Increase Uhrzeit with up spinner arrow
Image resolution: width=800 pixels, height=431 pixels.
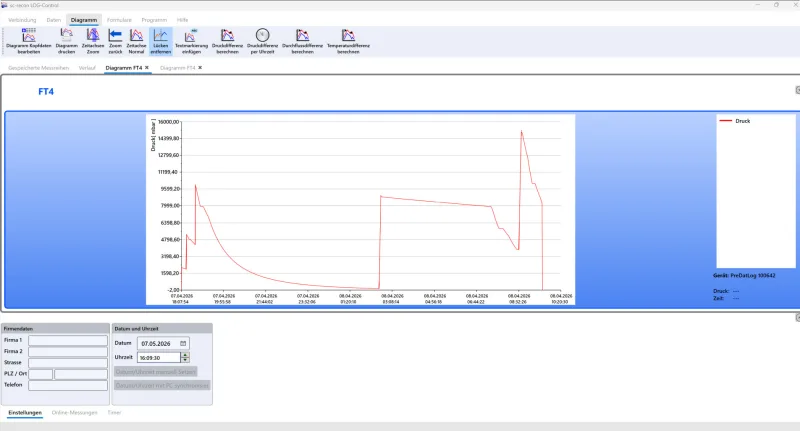pyautogui.click(x=185, y=355)
